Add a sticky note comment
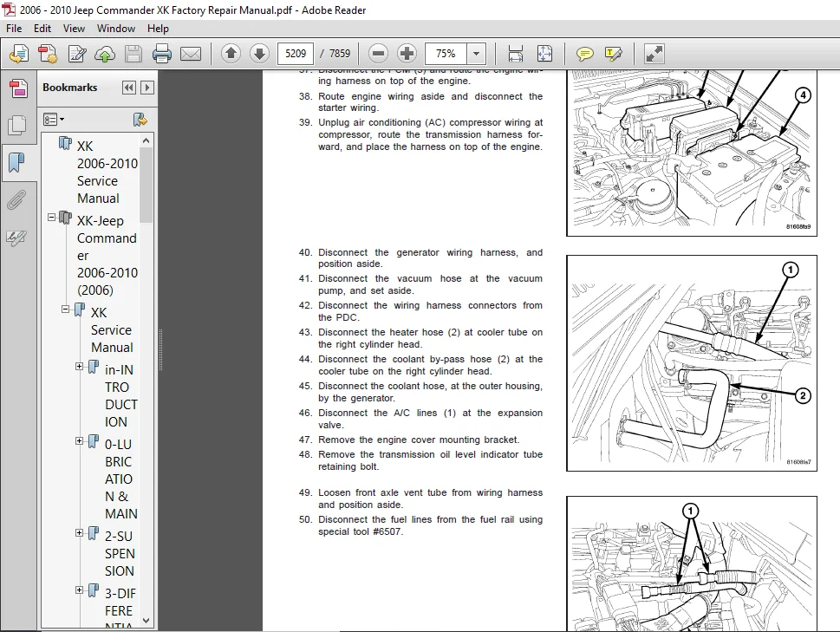The image size is (840, 632). pos(584,54)
